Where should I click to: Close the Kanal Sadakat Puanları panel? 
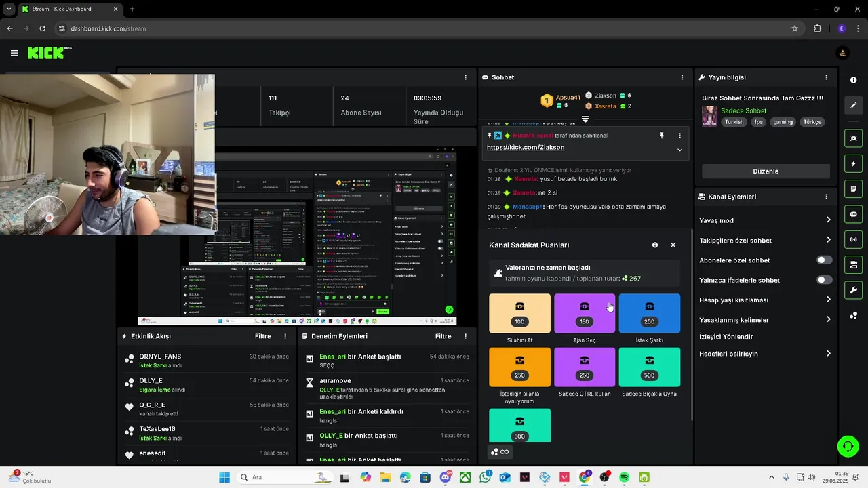coord(673,245)
